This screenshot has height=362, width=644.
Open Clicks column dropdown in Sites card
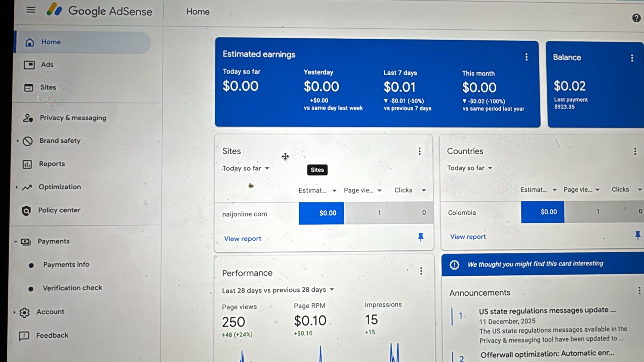click(424, 190)
